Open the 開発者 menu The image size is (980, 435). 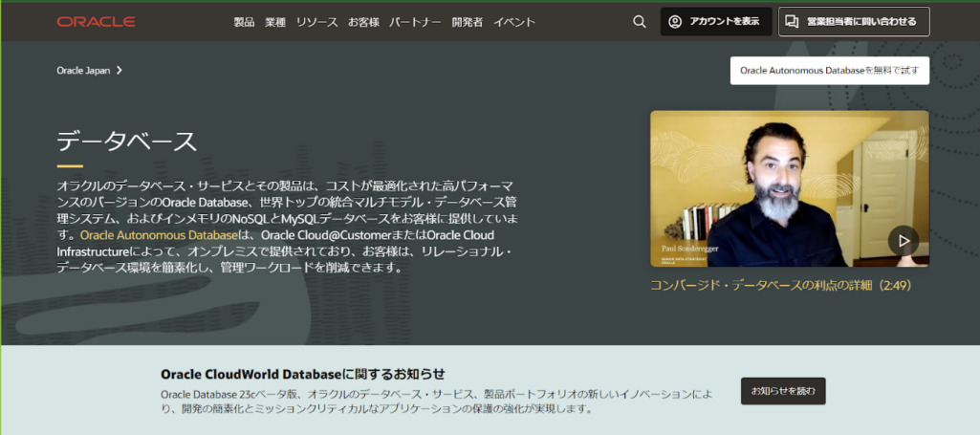[467, 22]
